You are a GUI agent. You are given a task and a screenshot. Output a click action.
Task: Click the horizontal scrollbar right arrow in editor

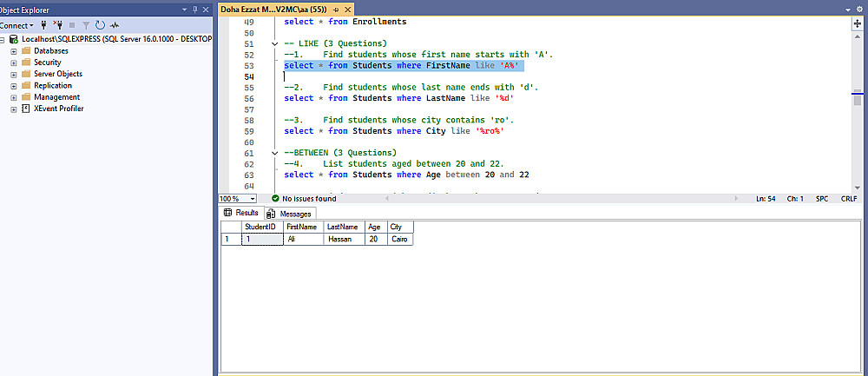coord(736,198)
